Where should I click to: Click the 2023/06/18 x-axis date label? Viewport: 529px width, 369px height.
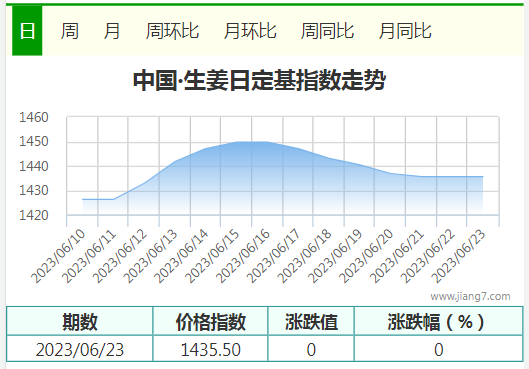(x=305, y=256)
